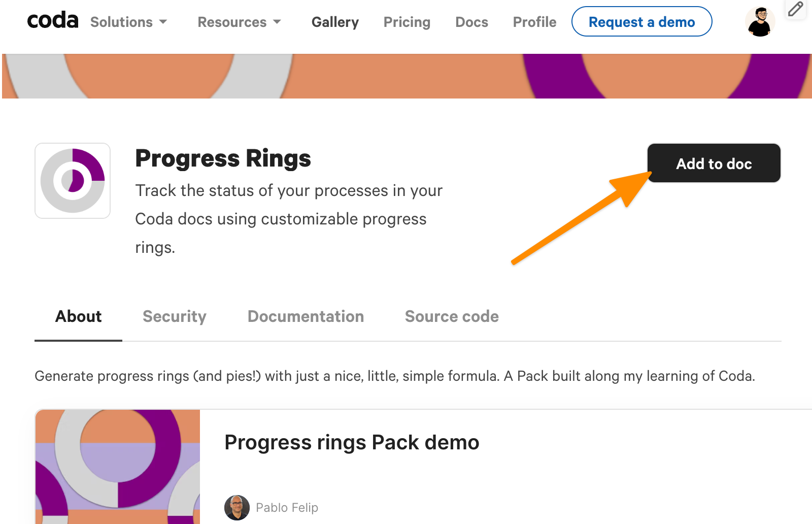Click the Request a demo button
The height and width of the screenshot is (524, 812).
pyautogui.click(x=641, y=22)
